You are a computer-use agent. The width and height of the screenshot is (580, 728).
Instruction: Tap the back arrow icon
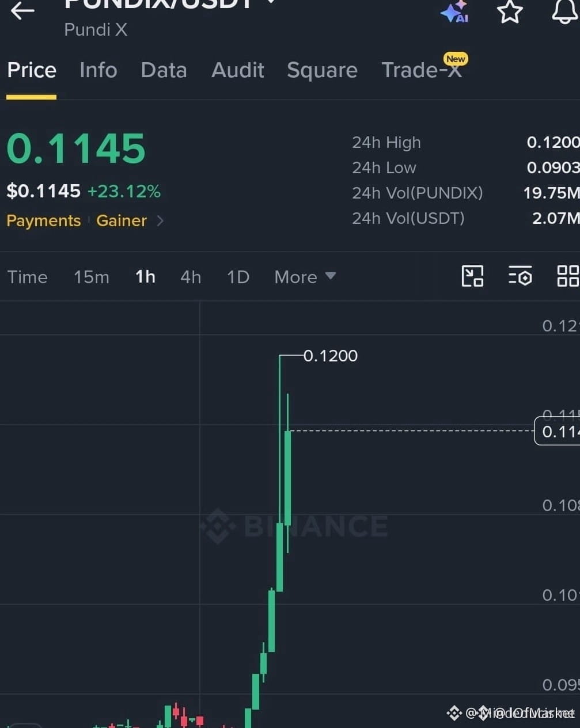[x=22, y=10]
